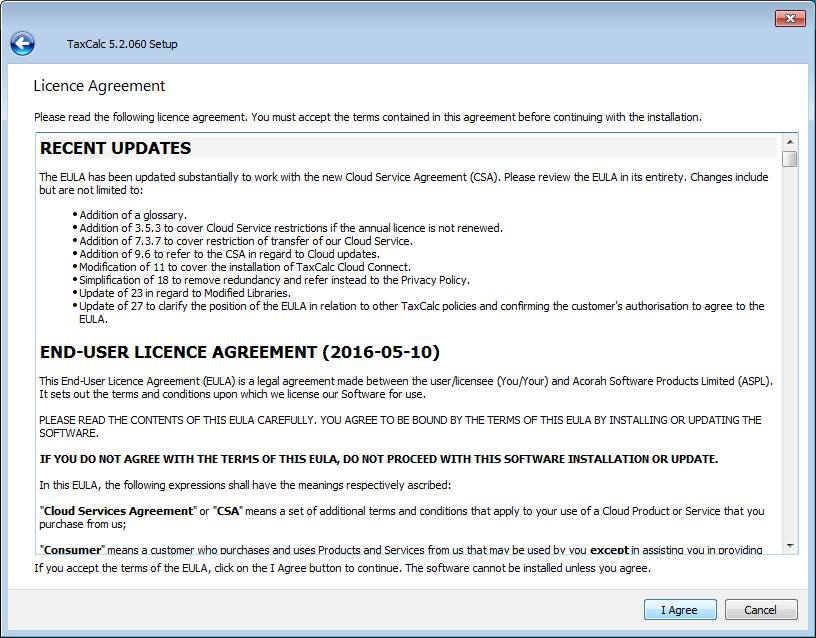Click the licence text scroll down arrow
The image size is (816, 638).
[x=790, y=546]
